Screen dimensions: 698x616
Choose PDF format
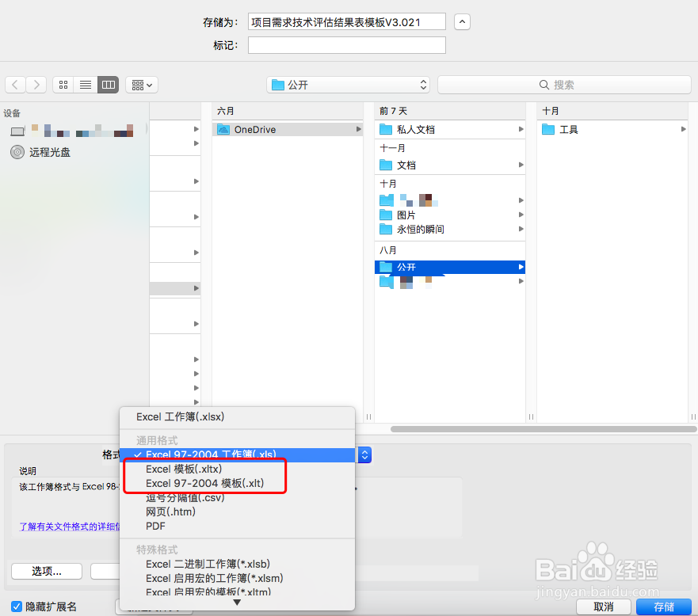coord(237,526)
